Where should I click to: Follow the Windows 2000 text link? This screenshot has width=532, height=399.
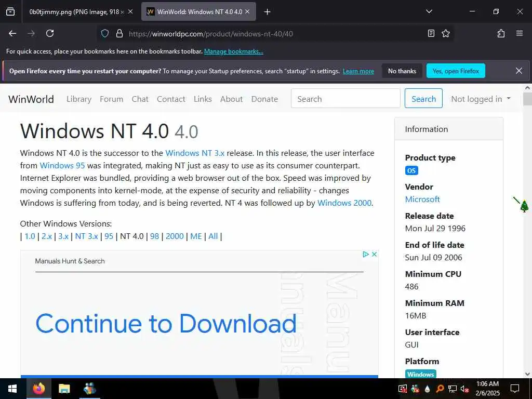[x=344, y=203]
